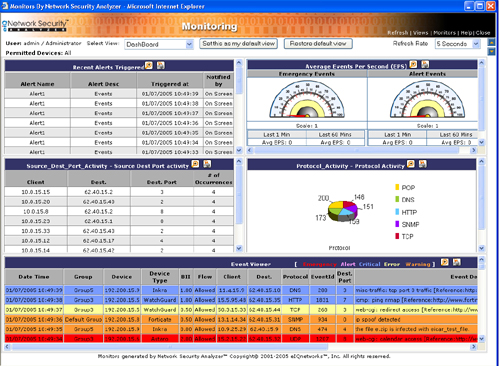Click the # of Occurrences column header
500x366 pixels.
[214, 179]
